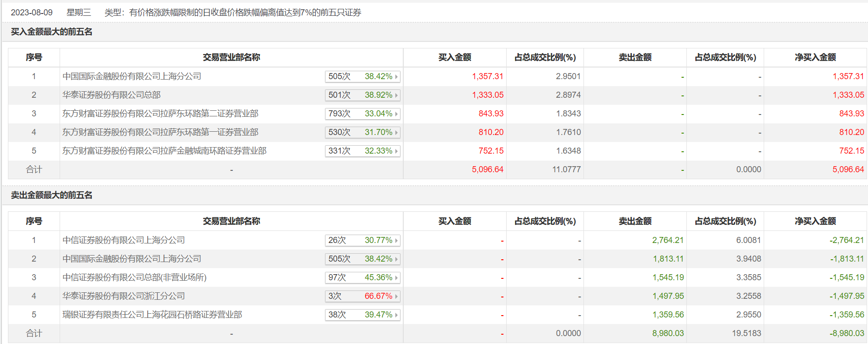
Task: Expand the 3次 66.67% stats box
Action: [x=363, y=296]
